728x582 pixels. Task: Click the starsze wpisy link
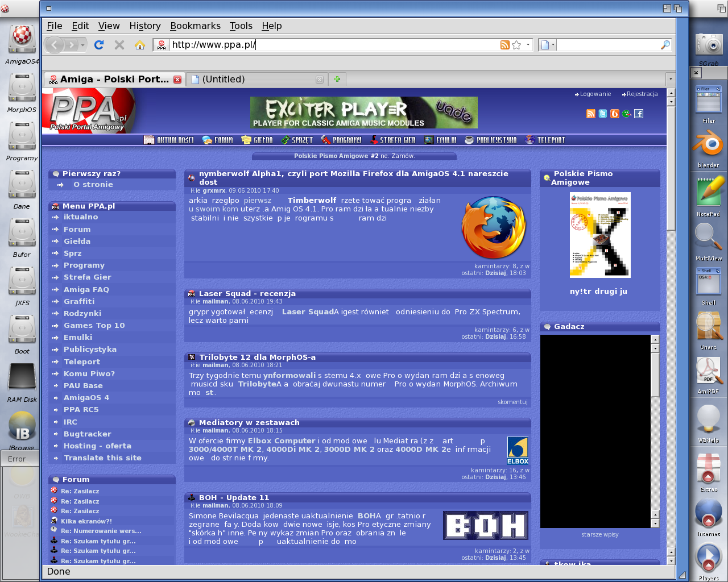[x=599, y=534]
